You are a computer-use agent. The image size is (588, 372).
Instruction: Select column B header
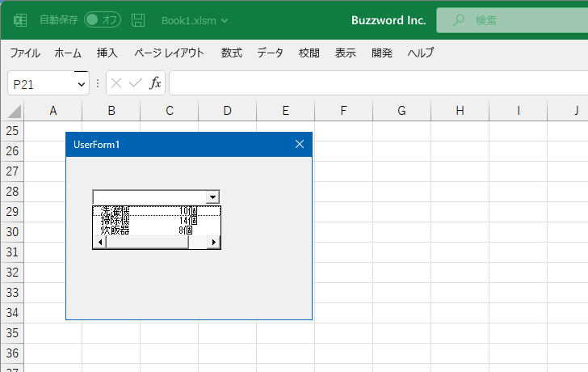pyautogui.click(x=111, y=111)
